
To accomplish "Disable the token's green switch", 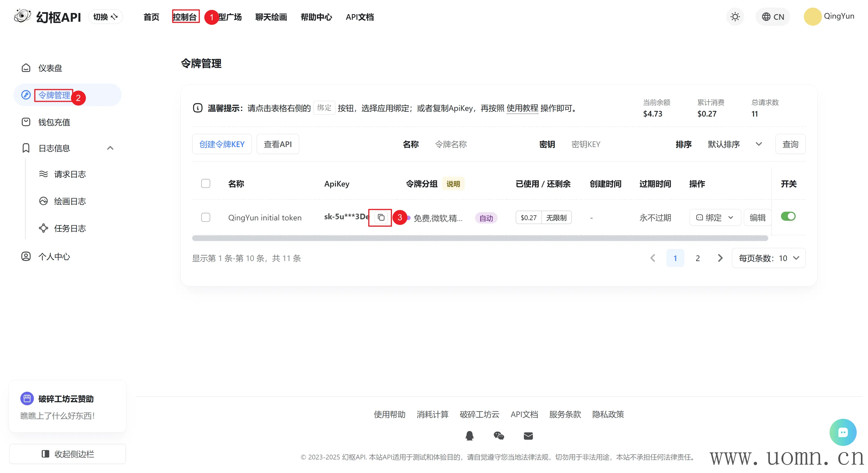I will pos(788,216).
